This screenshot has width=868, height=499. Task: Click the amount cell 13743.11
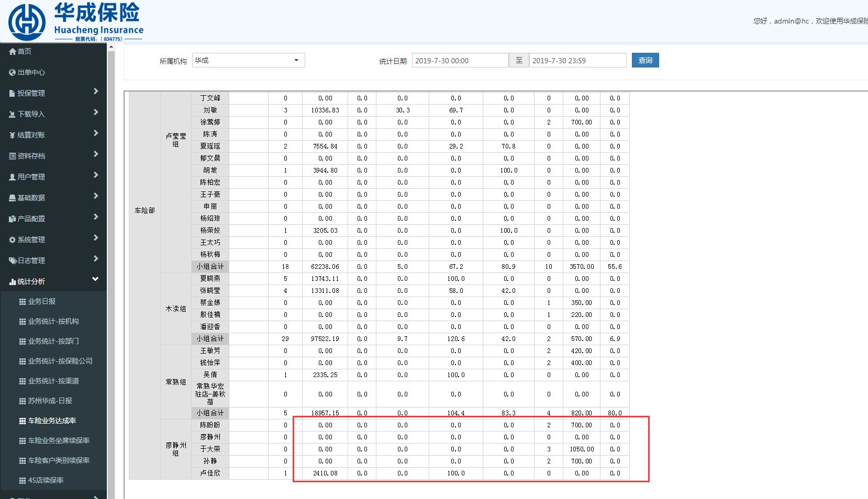pyautogui.click(x=325, y=279)
